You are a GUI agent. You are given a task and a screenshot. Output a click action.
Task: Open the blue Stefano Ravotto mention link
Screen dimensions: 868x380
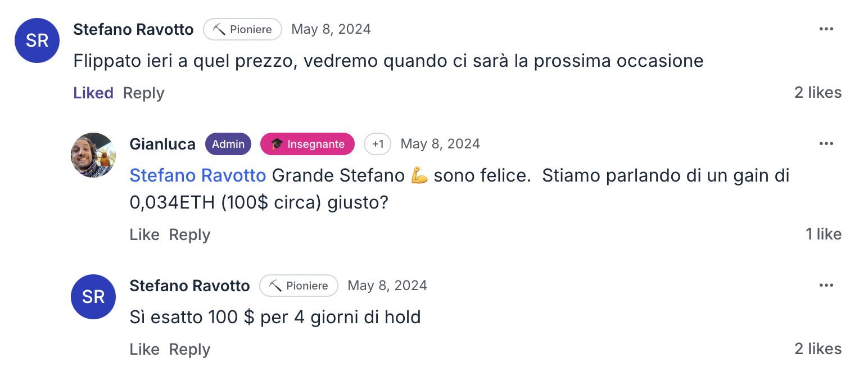click(197, 176)
